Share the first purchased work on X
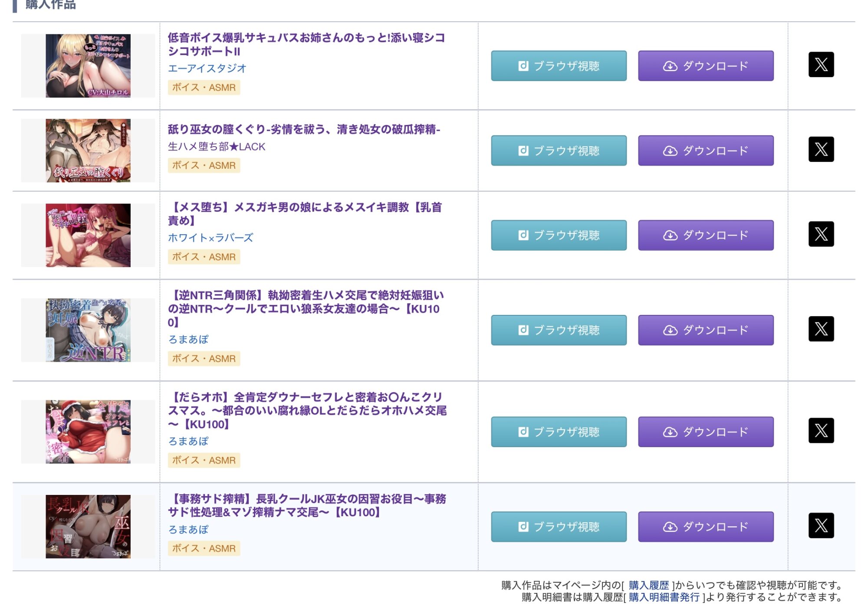Image resolution: width=868 pixels, height=609 pixels. tap(821, 65)
